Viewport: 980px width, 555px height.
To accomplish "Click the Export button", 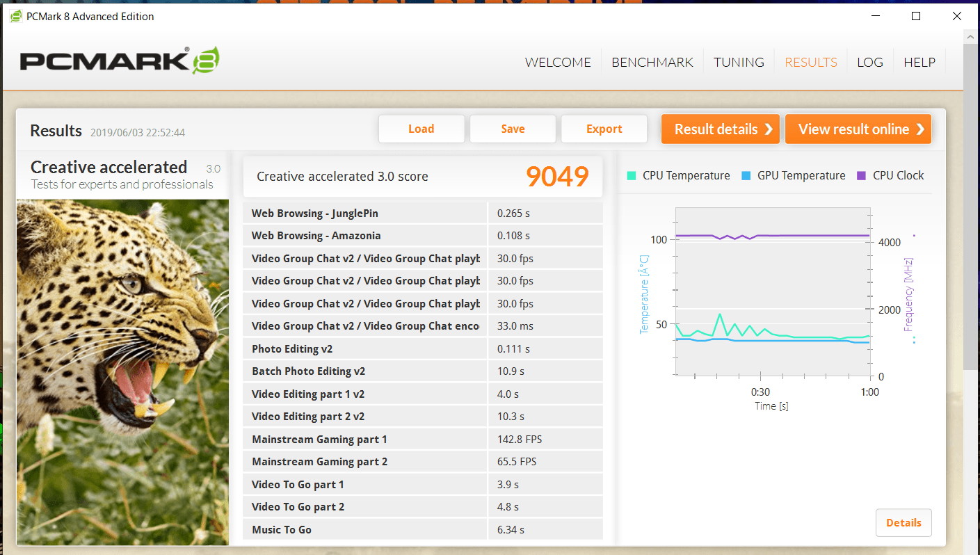I will pyautogui.click(x=604, y=129).
